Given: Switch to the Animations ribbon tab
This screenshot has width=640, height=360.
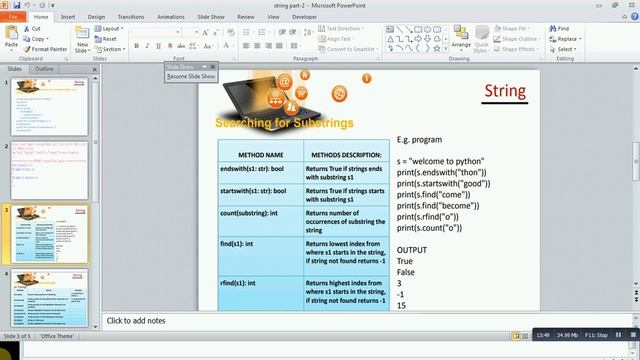Looking at the screenshot, I should (x=171, y=17).
